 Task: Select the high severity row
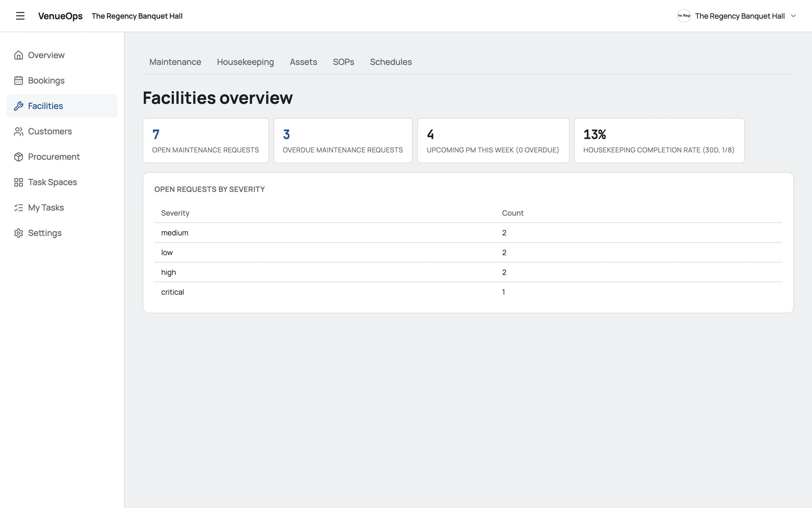coord(468,272)
